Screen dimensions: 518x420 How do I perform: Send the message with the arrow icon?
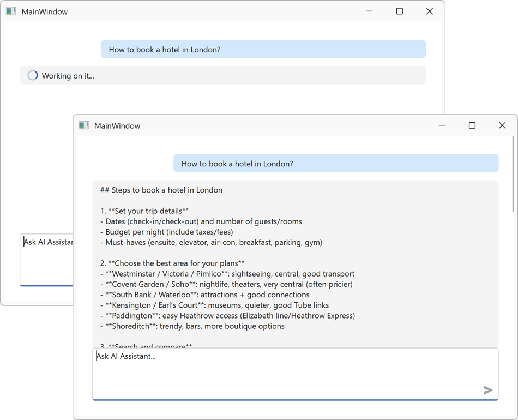(x=488, y=390)
